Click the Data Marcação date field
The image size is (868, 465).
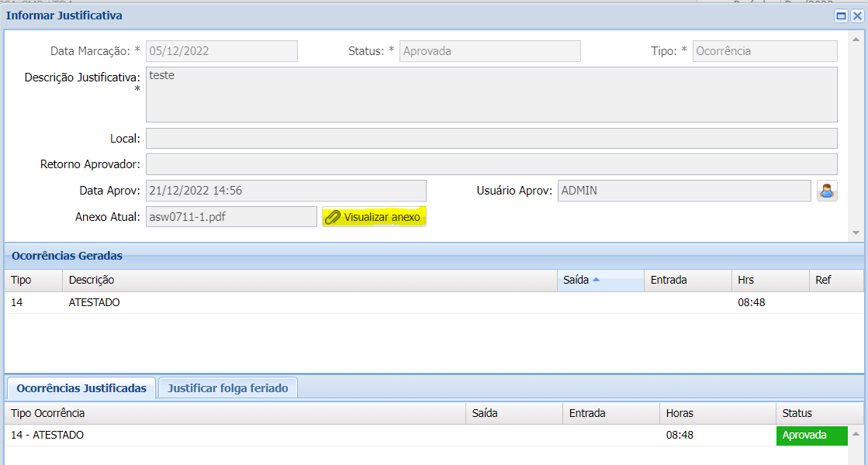221,51
